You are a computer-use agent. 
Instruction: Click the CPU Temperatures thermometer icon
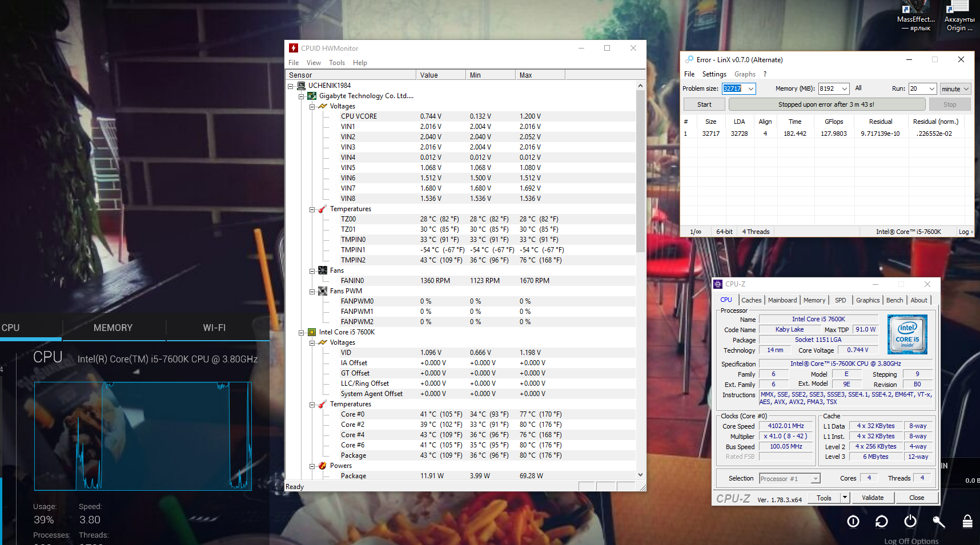pos(323,404)
